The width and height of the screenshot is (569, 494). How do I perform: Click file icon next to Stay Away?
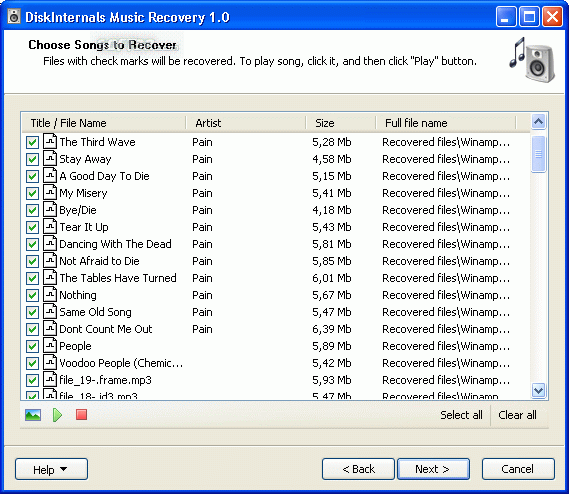(50, 158)
